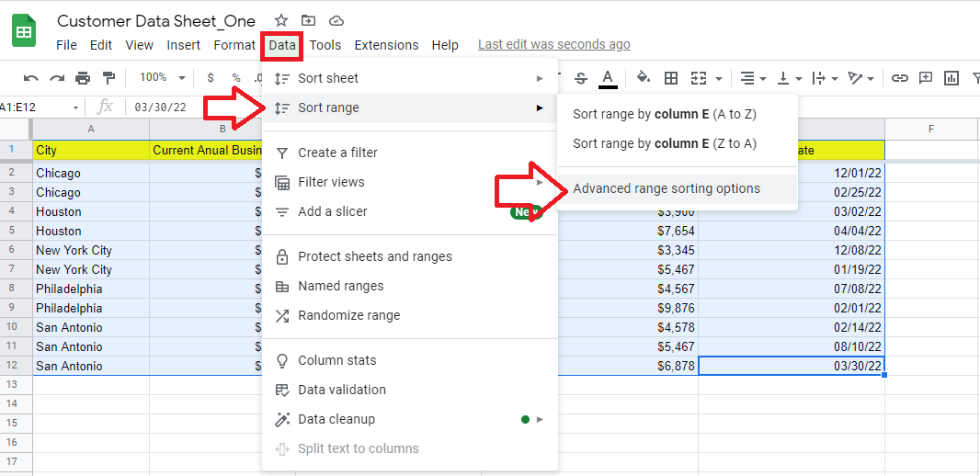980x476 pixels.
Task: Click the insert link icon
Action: point(900,78)
